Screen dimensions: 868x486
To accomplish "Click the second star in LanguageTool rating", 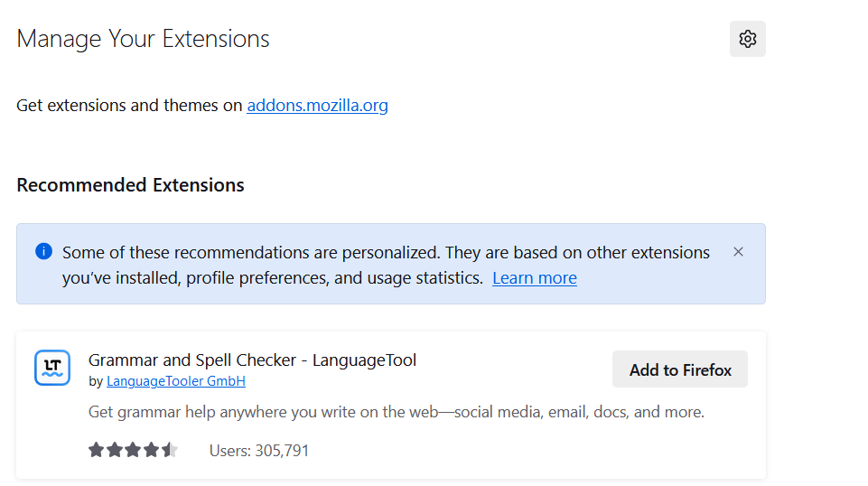I will (115, 450).
